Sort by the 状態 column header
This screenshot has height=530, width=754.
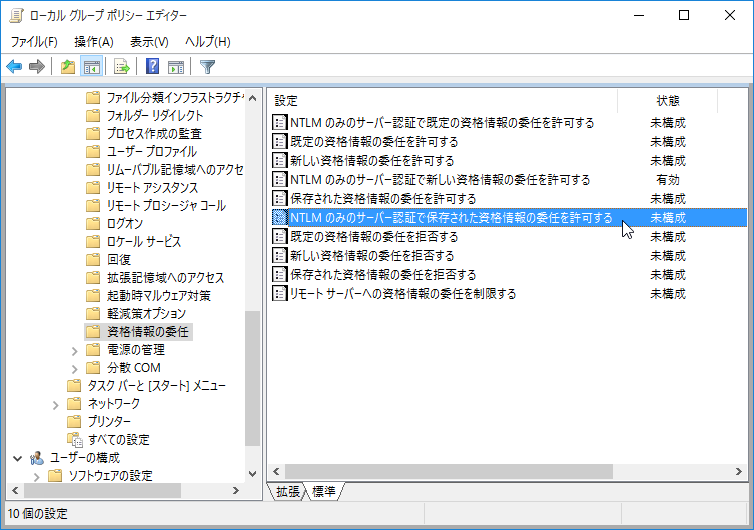tap(667, 101)
